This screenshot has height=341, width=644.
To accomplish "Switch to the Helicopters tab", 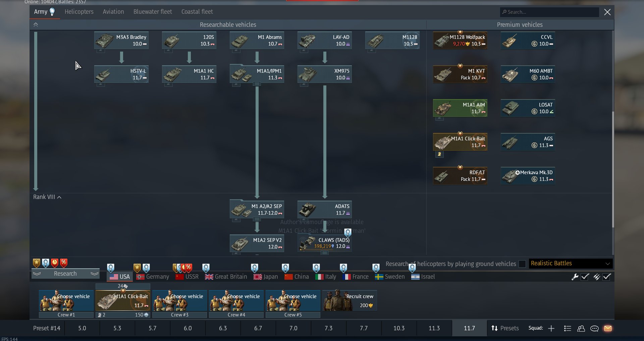I will 79,12.
